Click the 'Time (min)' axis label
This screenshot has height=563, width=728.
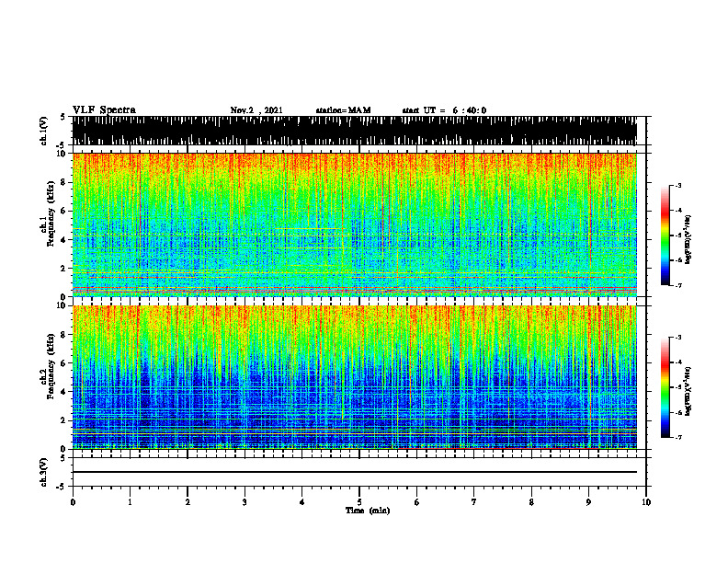pos(368,511)
